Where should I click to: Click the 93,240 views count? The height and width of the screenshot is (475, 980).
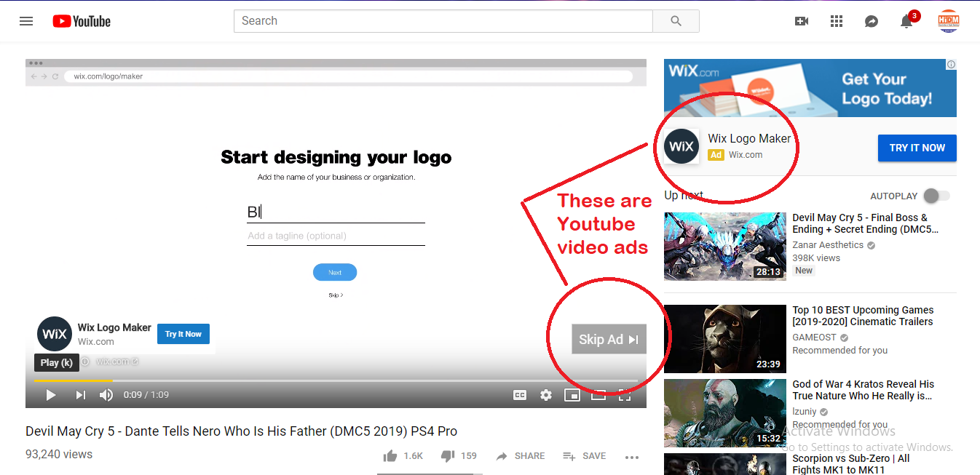point(59,454)
